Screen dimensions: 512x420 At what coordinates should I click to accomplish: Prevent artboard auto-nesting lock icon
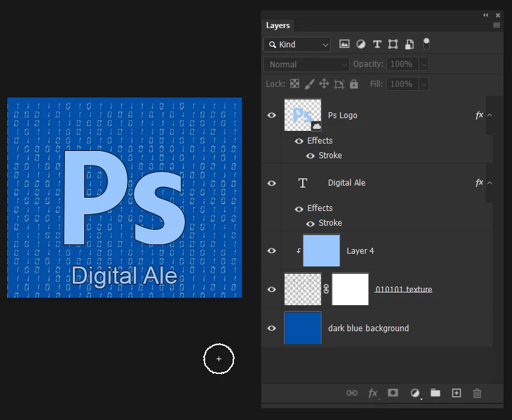339,84
